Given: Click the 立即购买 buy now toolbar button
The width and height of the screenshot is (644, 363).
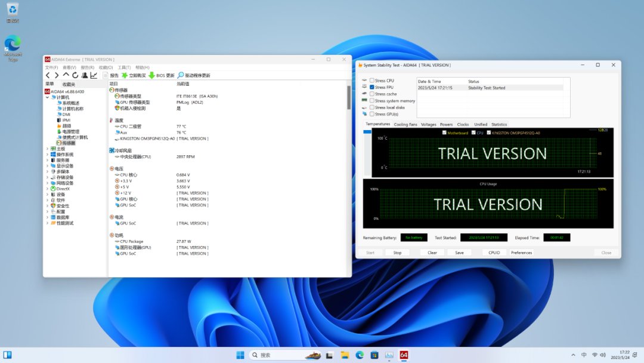Looking at the screenshot, I should tap(134, 75).
